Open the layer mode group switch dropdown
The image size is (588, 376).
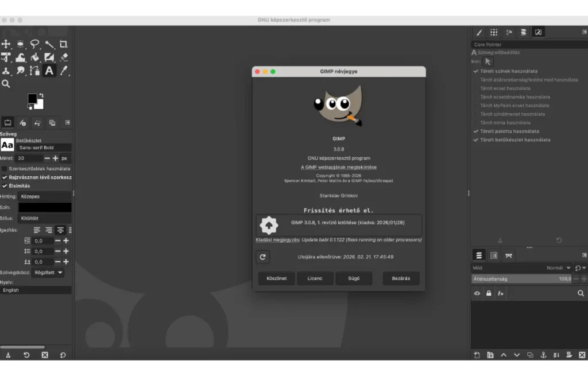(x=580, y=268)
